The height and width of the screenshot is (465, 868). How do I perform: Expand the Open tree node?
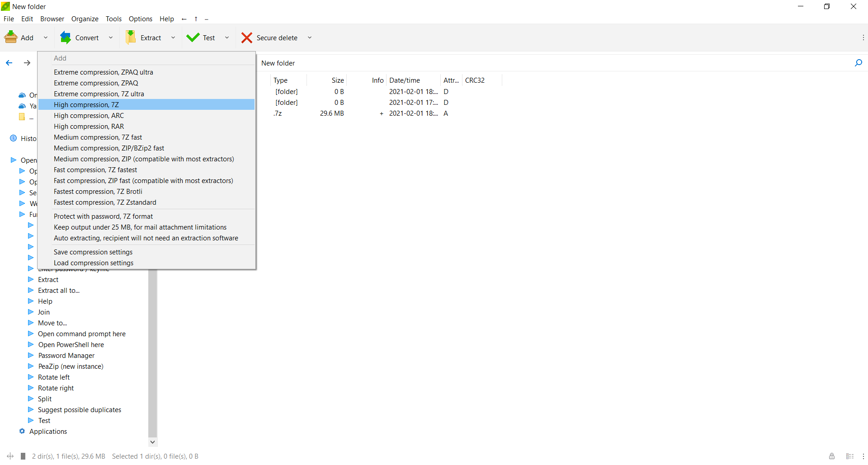click(14, 160)
